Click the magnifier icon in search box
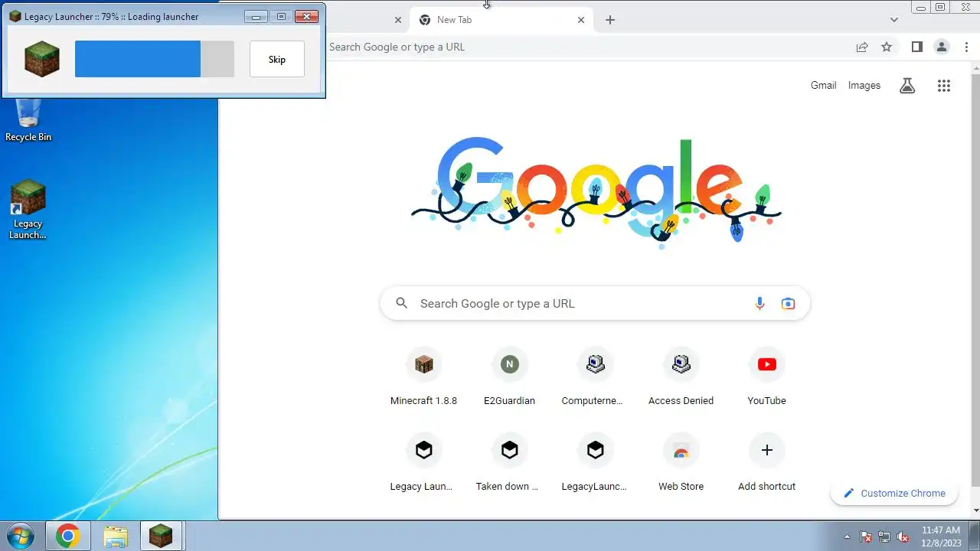Image resolution: width=980 pixels, height=551 pixels. click(x=402, y=304)
